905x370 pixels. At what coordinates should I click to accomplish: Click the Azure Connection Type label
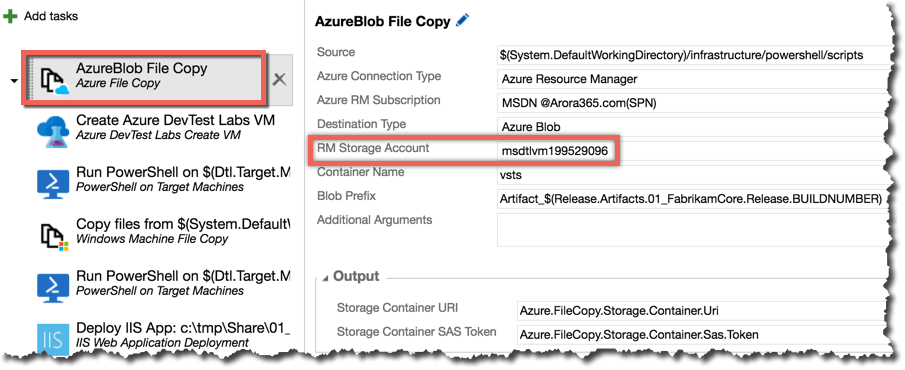click(x=379, y=76)
